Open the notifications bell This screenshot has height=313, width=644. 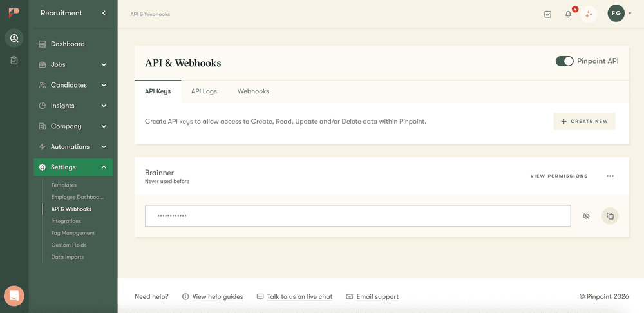569,14
